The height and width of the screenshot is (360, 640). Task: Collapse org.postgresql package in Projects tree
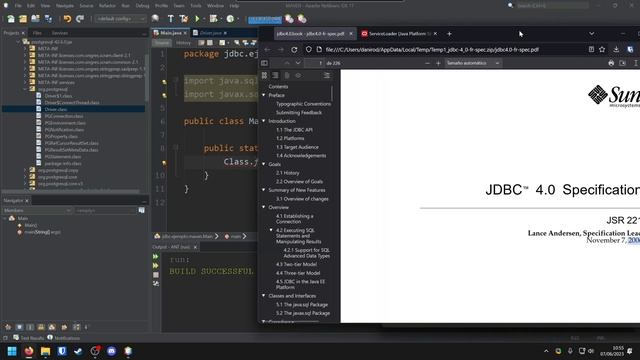pos(25,89)
